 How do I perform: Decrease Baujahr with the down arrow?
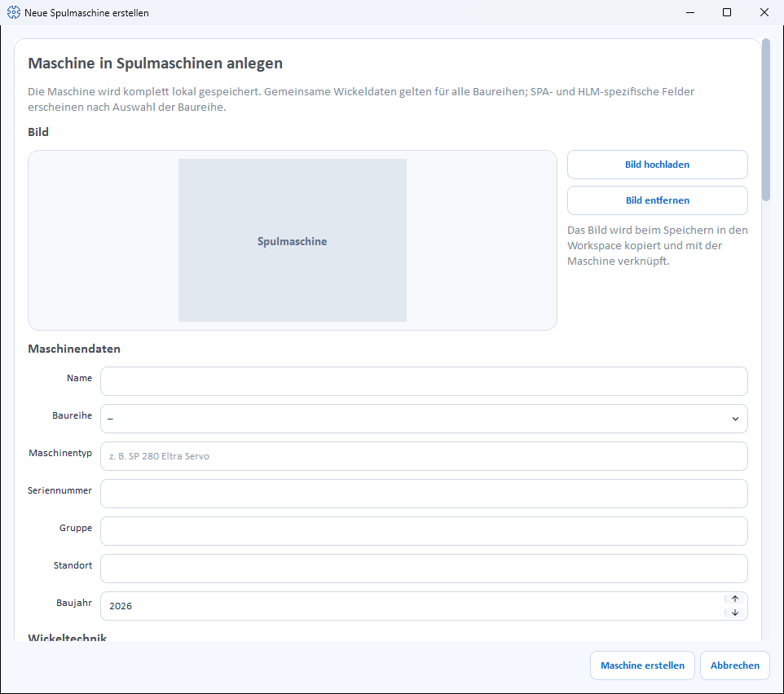click(734, 613)
